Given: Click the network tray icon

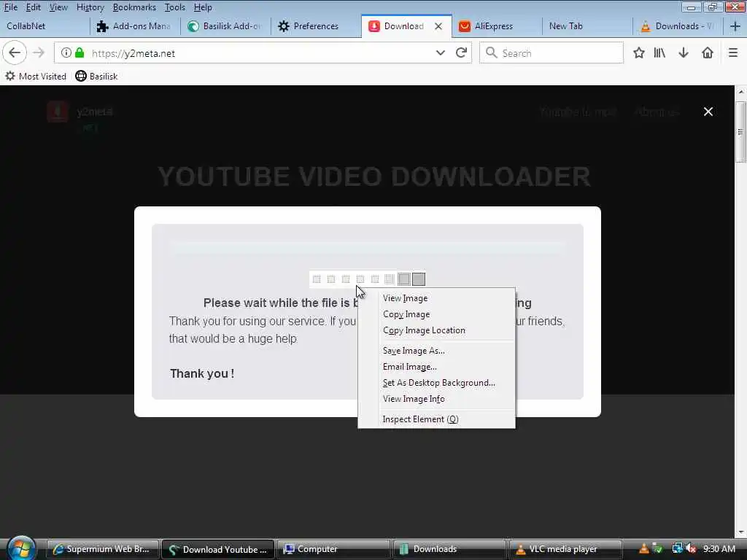Looking at the screenshot, I should tap(677, 549).
